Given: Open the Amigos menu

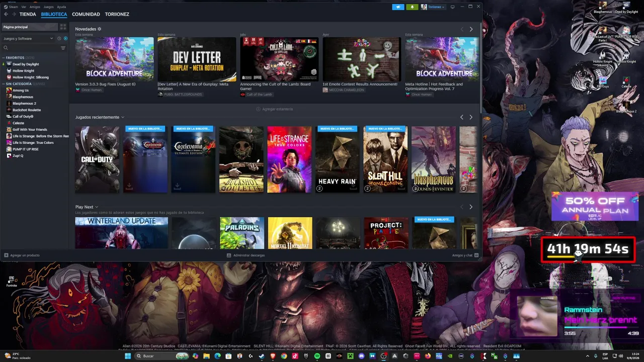Looking at the screenshot, I should coord(35,7).
